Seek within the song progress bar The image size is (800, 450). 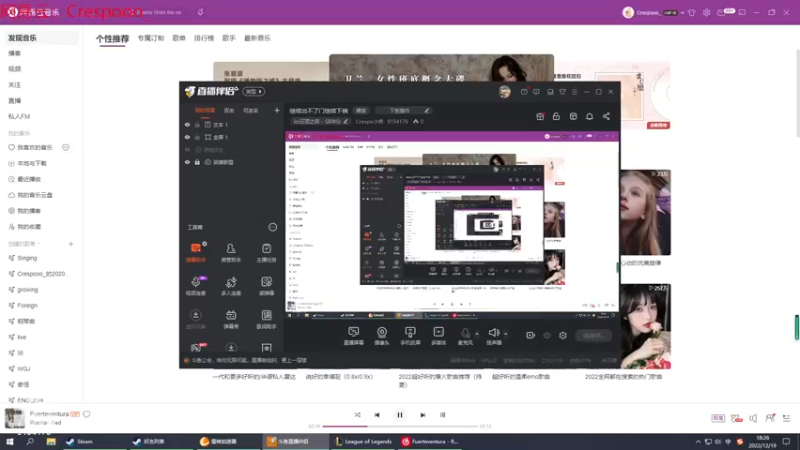pyautogui.click(x=400, y=426)
